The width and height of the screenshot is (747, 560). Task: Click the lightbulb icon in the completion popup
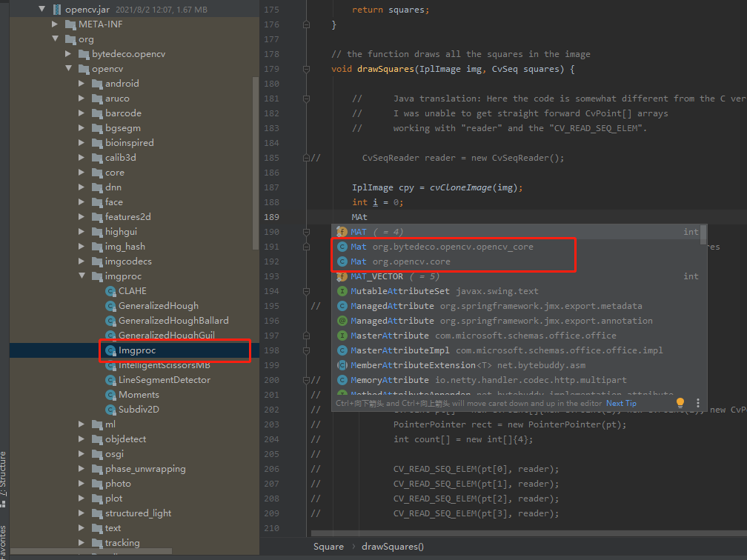[680, 402]
